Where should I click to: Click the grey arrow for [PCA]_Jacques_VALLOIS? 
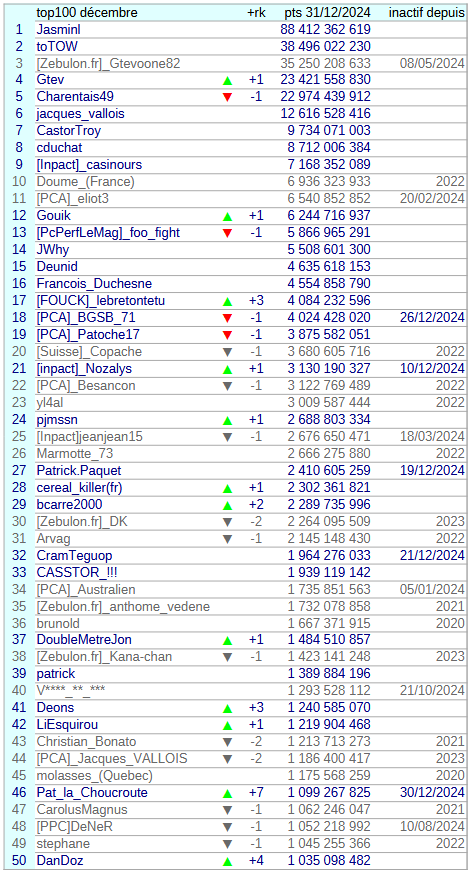point(227,759)
